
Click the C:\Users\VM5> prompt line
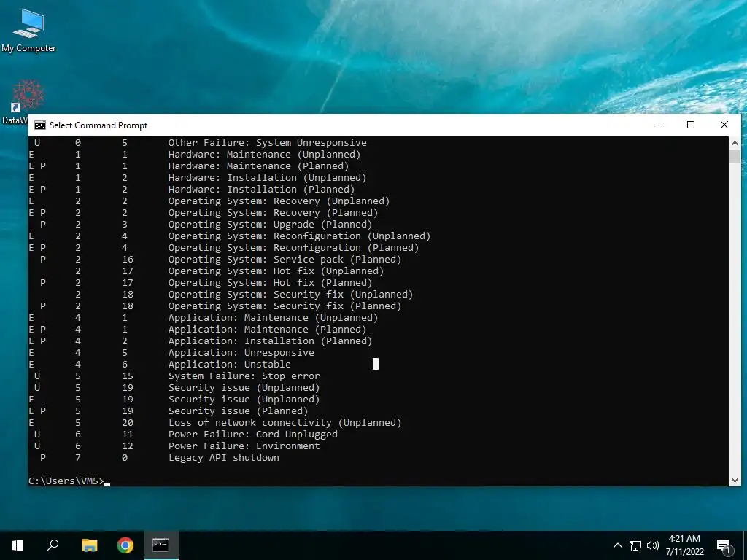point(69,481)
